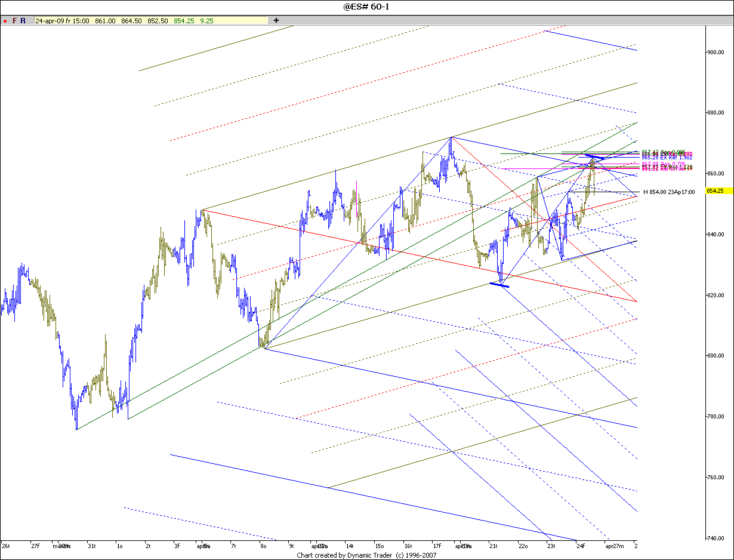Viewport: 734px width, 560px height.
Task: Click the 1o date on the time axis
Action: point(120,546)
